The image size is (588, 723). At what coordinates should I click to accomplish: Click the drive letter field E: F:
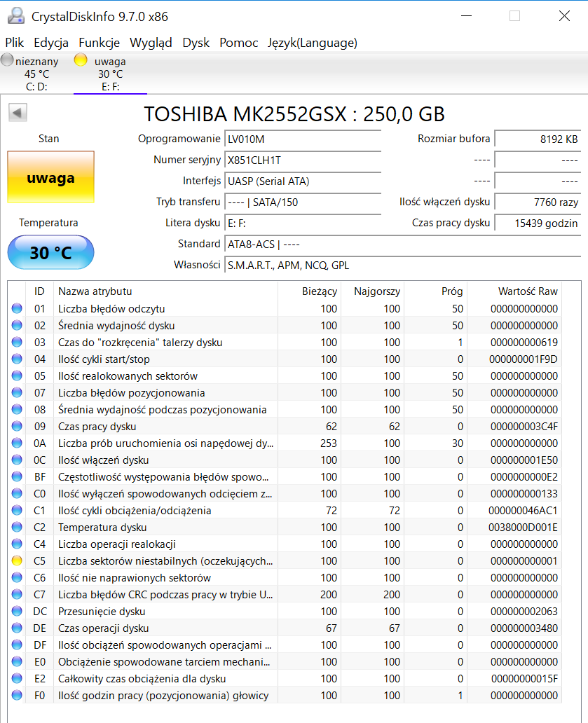303,223
